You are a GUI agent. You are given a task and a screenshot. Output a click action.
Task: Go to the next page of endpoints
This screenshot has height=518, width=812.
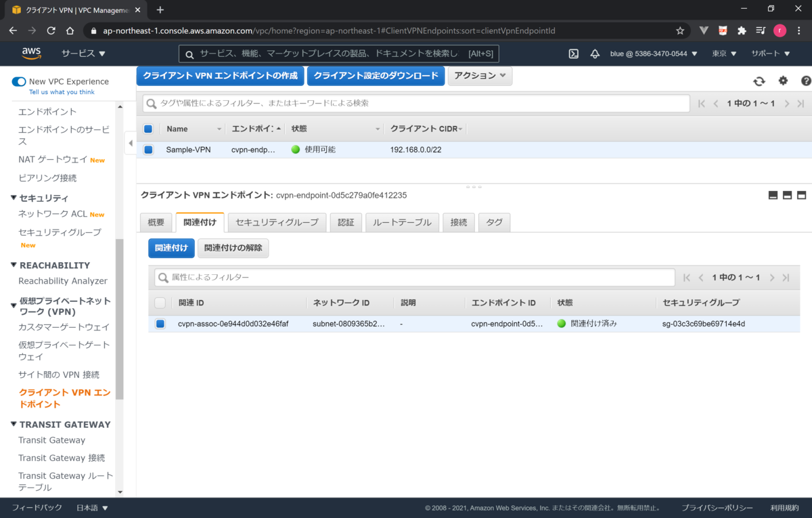[x=786, y=104]
